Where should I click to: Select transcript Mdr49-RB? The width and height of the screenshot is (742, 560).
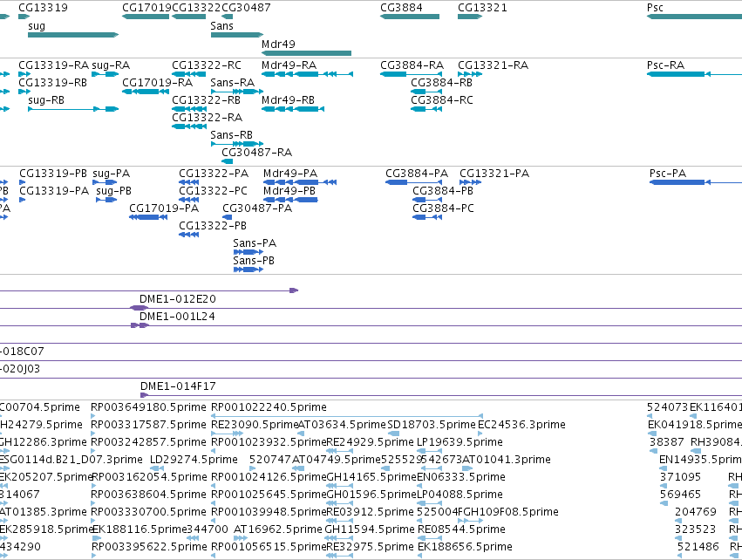(288, 100)
